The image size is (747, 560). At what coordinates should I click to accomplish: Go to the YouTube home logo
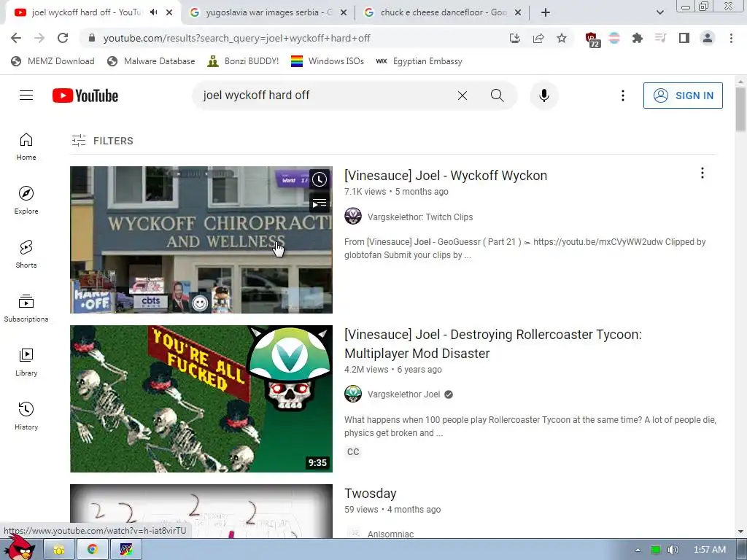point(85,96)
